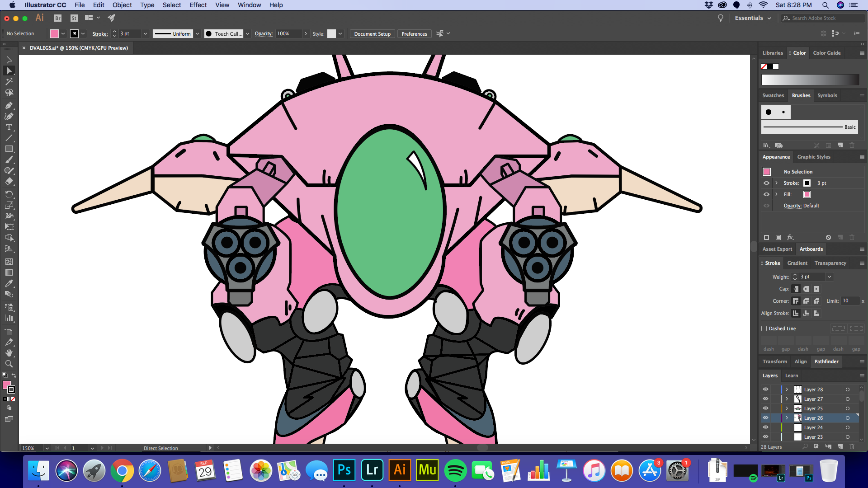Select the Hand tool
Viewport: 868px width, 488px height.
click(x=9, y=353)
